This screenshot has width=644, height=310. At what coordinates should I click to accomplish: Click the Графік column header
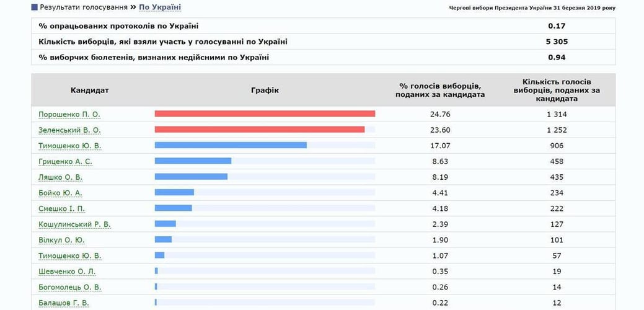tap(265, 90)
